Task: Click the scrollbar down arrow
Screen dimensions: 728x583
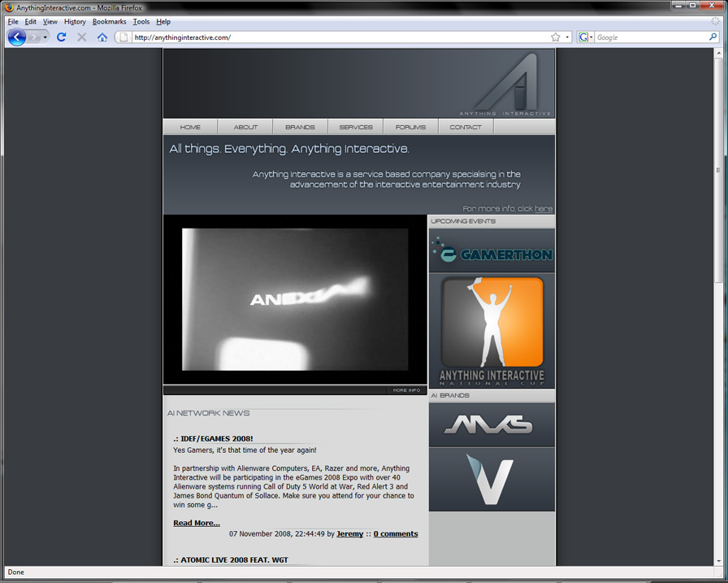Action: pyautogui.click(x=718, y=561)
